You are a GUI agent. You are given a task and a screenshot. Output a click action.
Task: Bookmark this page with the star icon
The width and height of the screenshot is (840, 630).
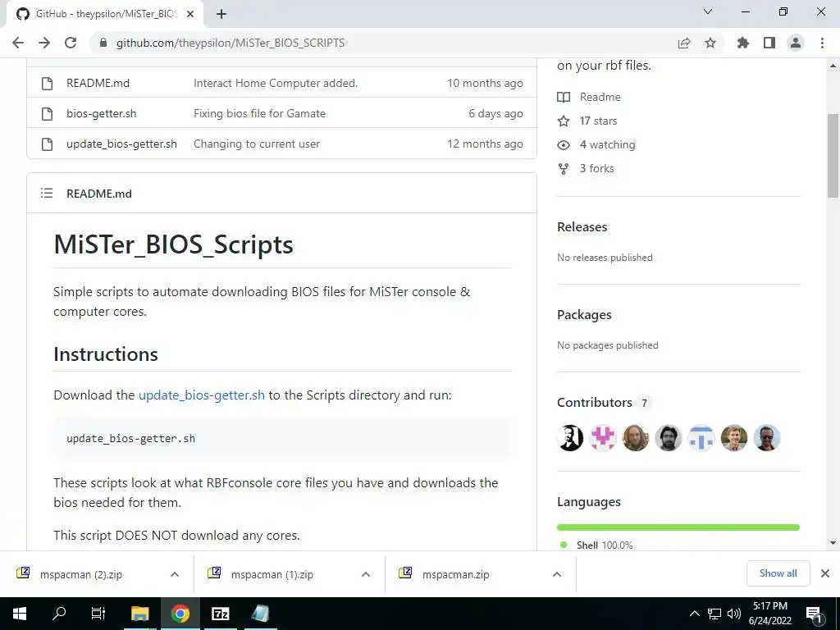tap(710, 43)
